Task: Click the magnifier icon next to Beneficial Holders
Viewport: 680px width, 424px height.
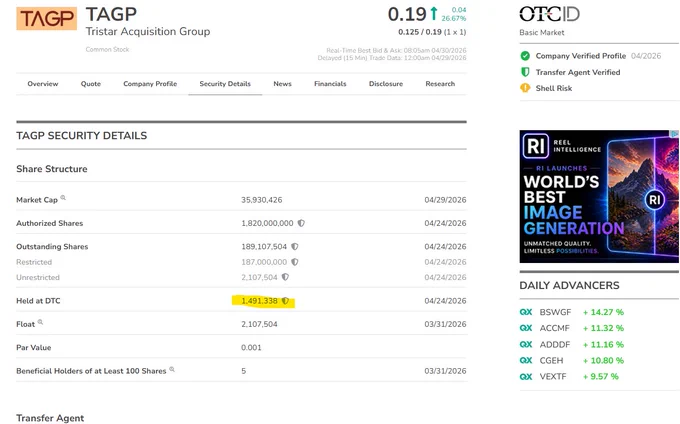Action: coord(172,369)
